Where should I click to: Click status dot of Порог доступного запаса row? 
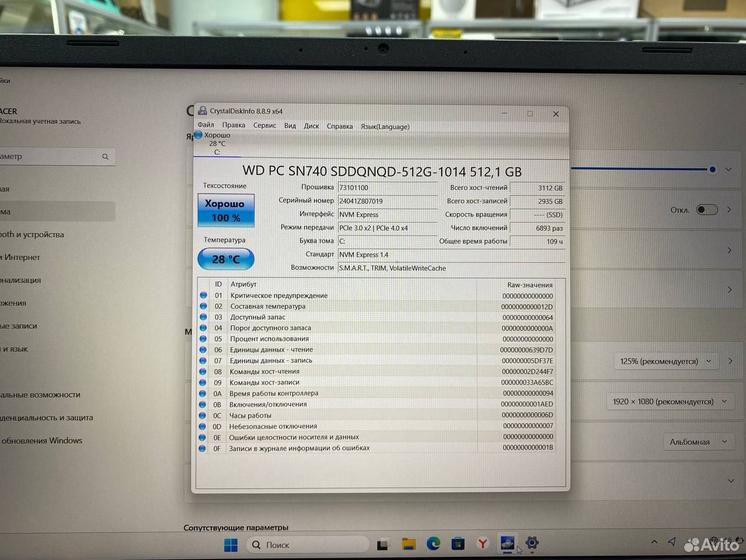[203, 328]
